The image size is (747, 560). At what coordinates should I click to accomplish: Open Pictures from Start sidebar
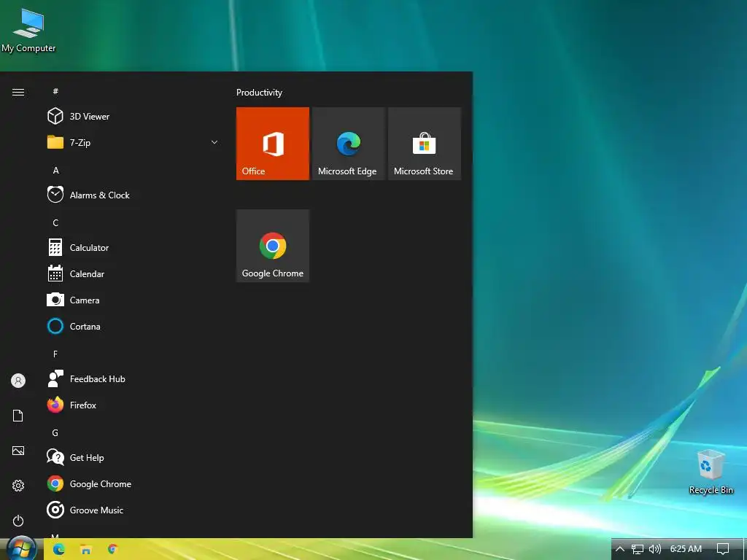click(18, 451)
